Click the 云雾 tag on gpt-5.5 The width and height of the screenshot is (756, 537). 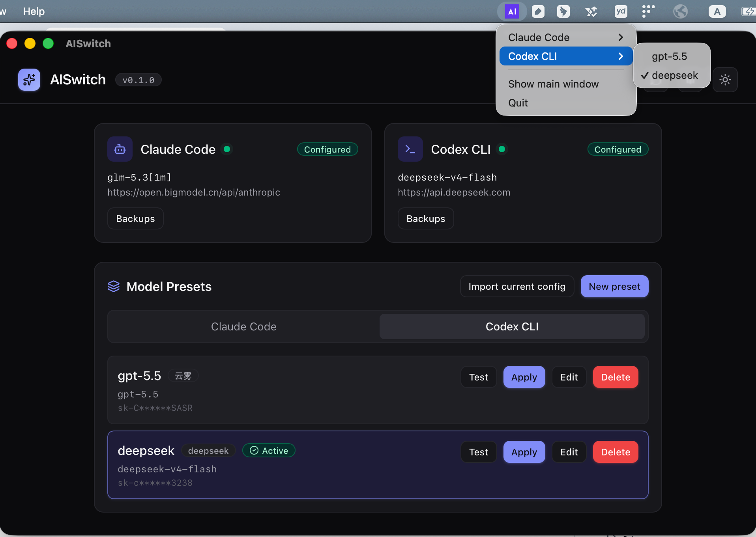(183, 376)
